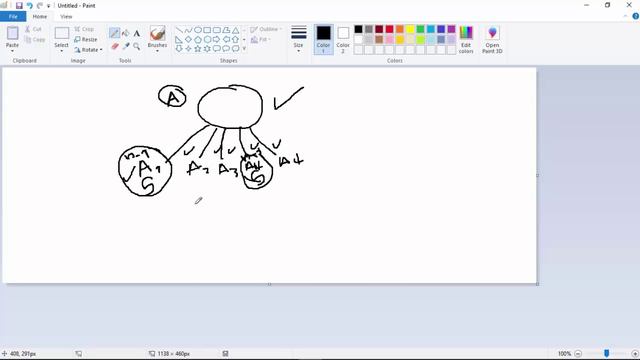Screen dimensions: 640x360
Task: Click Open Paint 3D button
Action: (492, 40)
